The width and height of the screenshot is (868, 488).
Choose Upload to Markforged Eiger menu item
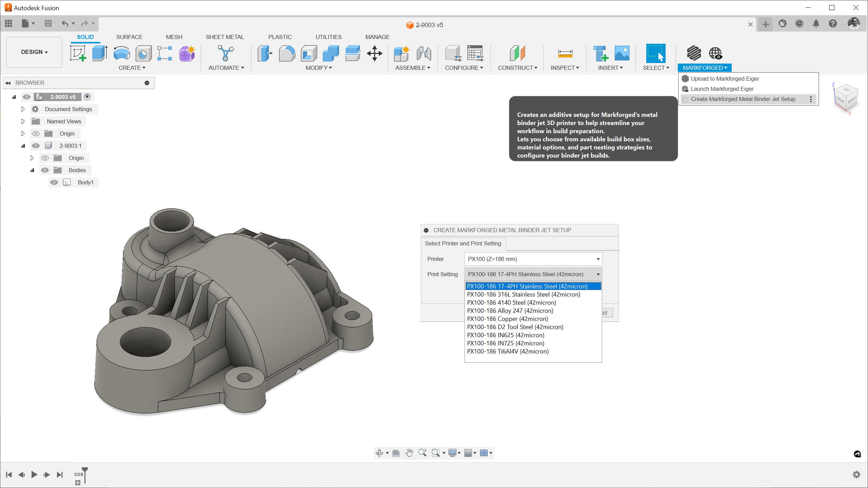coord(725,79)
